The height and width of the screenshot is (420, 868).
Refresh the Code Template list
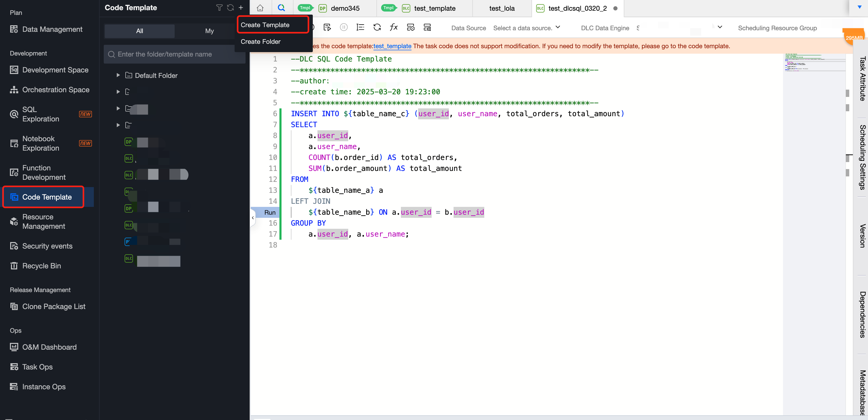point(230,8)
